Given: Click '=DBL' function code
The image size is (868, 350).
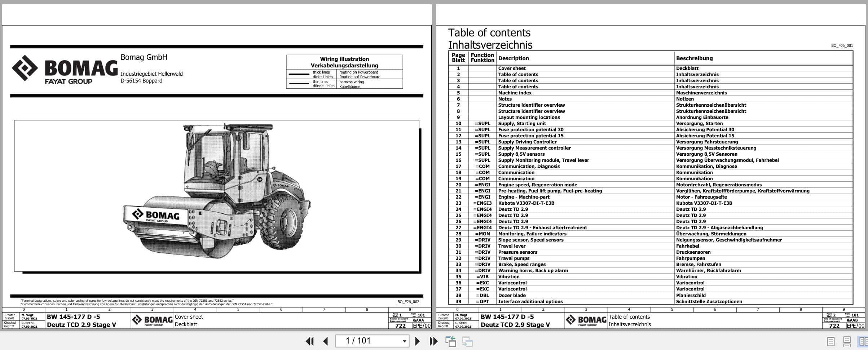Looking at the screenshot, I should point(482,295).
